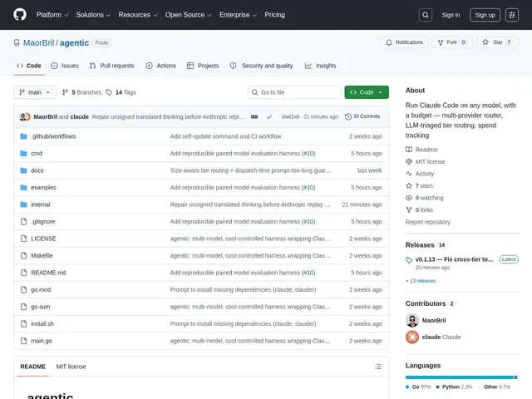Image resolution: width=532 pixels, height=399 pixels.
Task: Open the GitHub homepage logo
Action: [20, 15]
